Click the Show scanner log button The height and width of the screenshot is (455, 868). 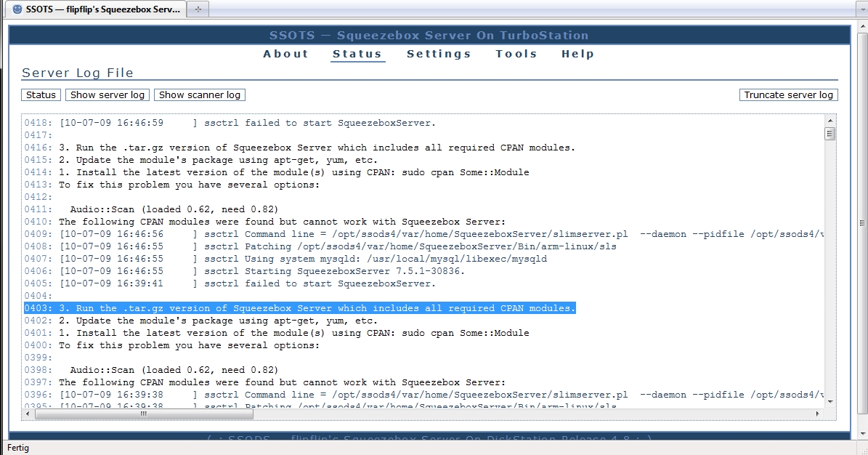pyautogui.click(x=199, y=95)
